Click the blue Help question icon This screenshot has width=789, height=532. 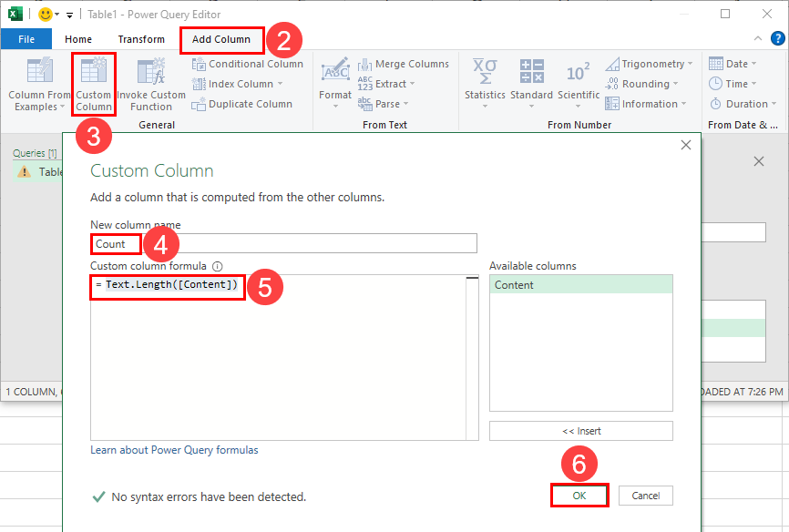tap(777, 39)
